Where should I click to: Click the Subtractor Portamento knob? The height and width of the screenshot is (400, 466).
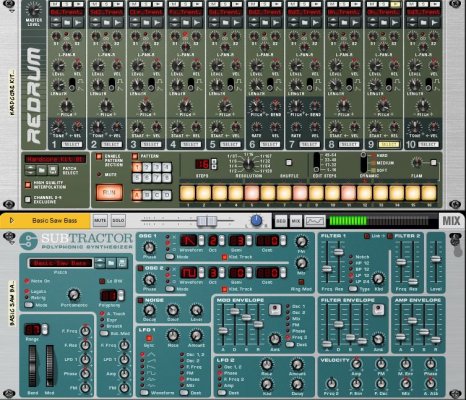[74, 295]
